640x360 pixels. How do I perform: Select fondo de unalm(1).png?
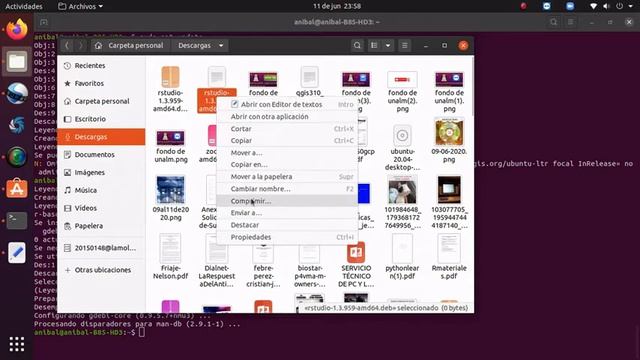pos(449,90)
